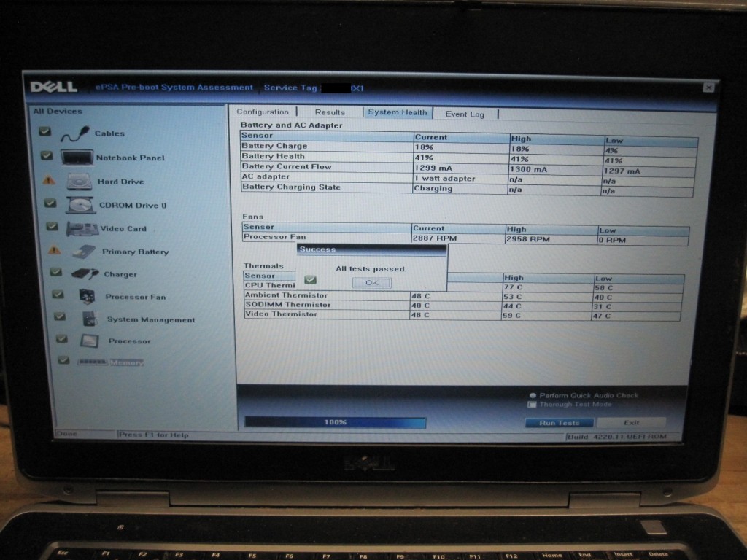
Task: Select the Cables device icon
Action: click(x=75, y=134)
